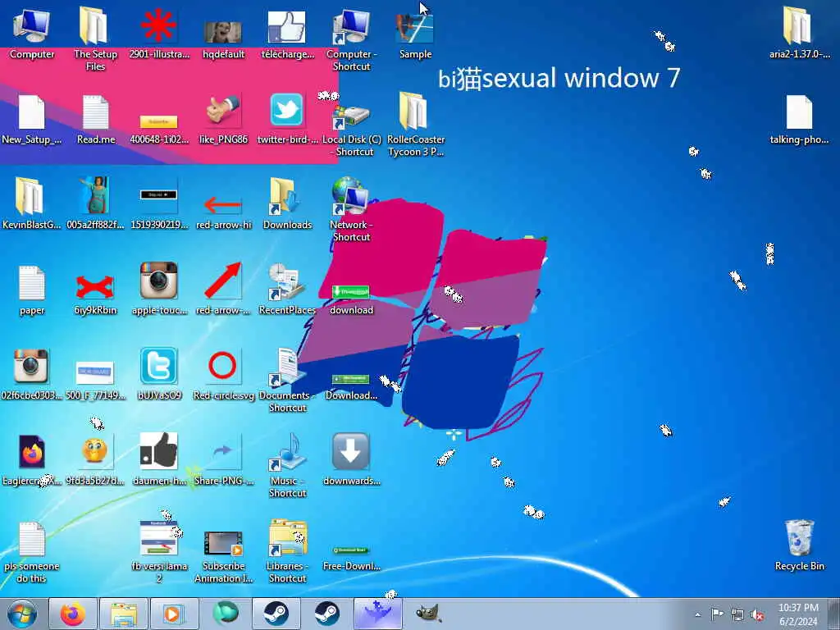
Task: Select the 2901-illustra red asterisk icon
Action: (x=159, y=33)
